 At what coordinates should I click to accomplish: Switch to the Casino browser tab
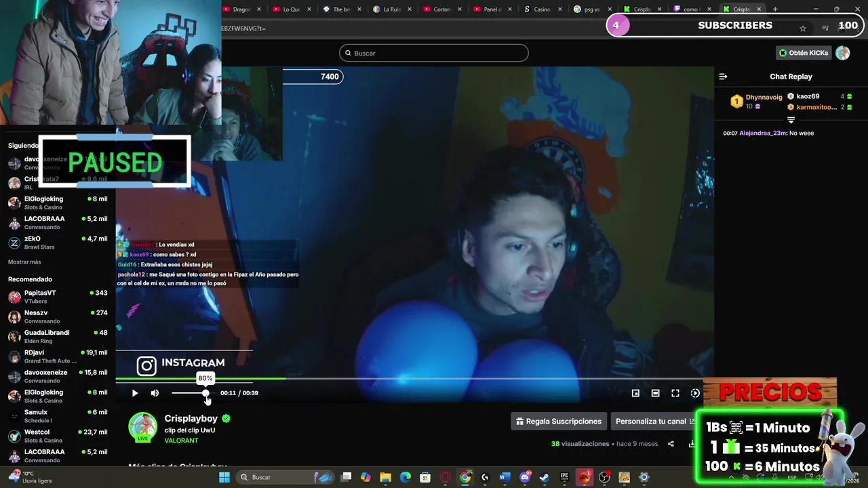543,9
